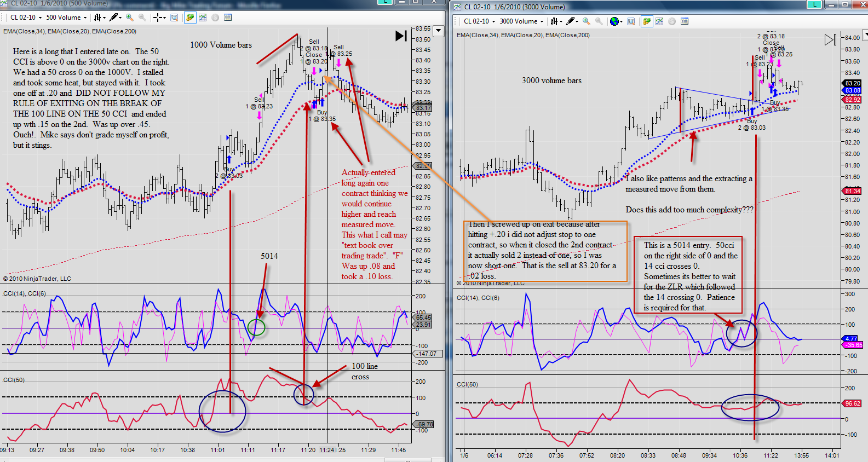Click grayed strategies icon in 3000 Volume chart
Viewport: 868px width, 462px height.
click(672, 21)
